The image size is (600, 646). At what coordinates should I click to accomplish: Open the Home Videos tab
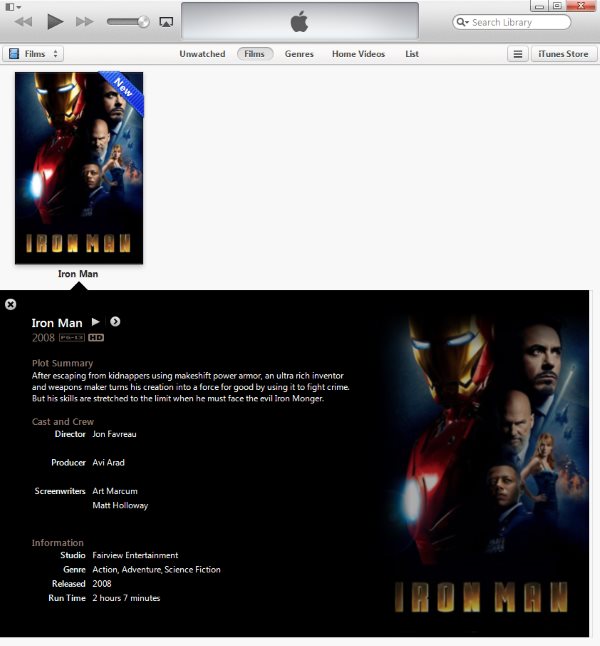coord(358,54)
